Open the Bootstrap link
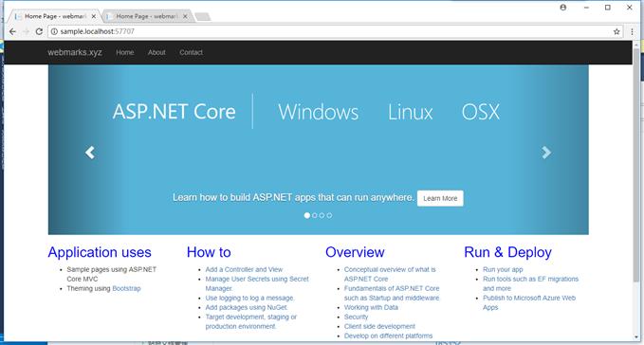This screenshot has width=644, height=345. click(126, 288)
